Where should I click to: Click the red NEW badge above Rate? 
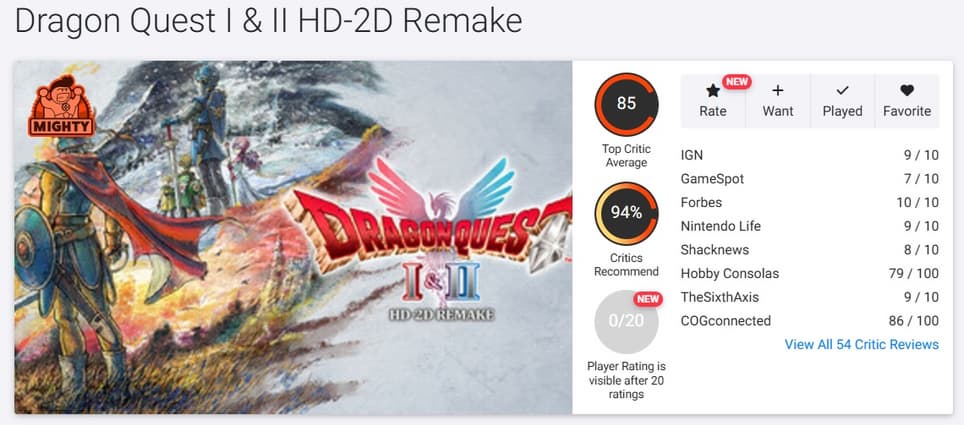pos(737,82)
